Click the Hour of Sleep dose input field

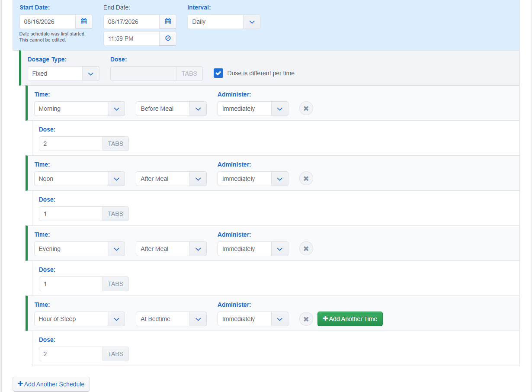click(71, 354)
